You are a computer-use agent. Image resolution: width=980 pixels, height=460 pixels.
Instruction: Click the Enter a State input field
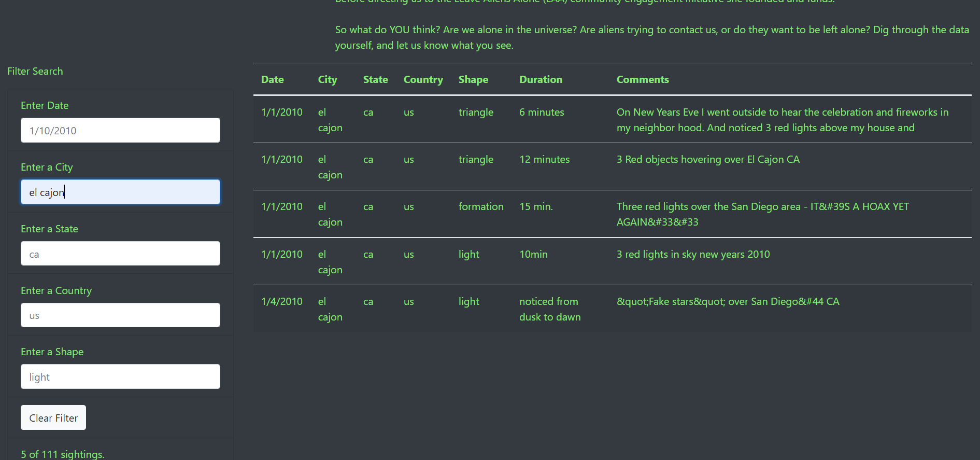tap(120, 254)
